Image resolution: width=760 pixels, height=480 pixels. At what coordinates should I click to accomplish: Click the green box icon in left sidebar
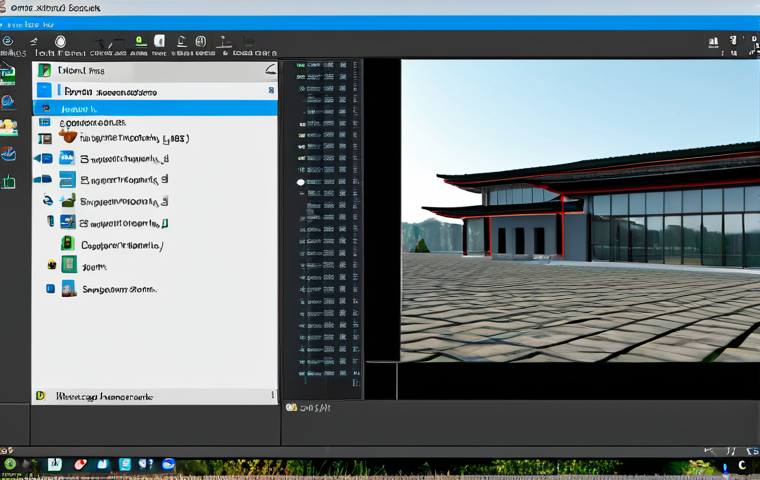pos(8,182)
